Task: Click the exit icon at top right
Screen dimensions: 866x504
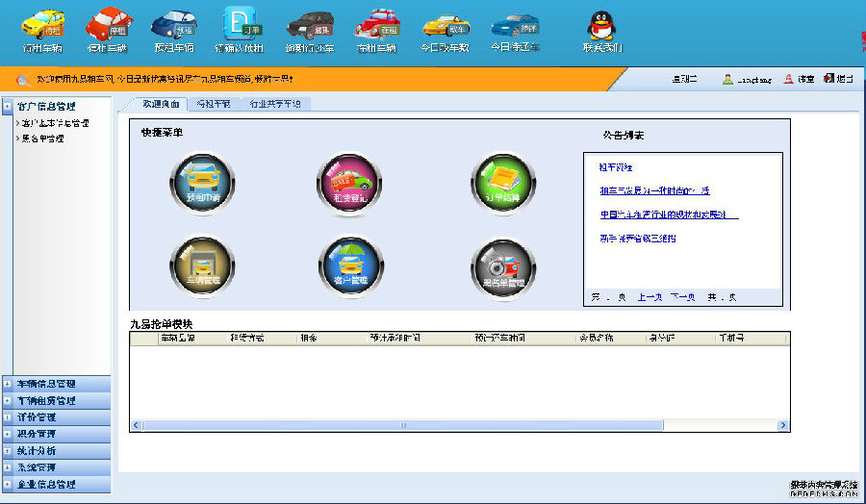Action: pyautogui.click(x=837, y=79)
